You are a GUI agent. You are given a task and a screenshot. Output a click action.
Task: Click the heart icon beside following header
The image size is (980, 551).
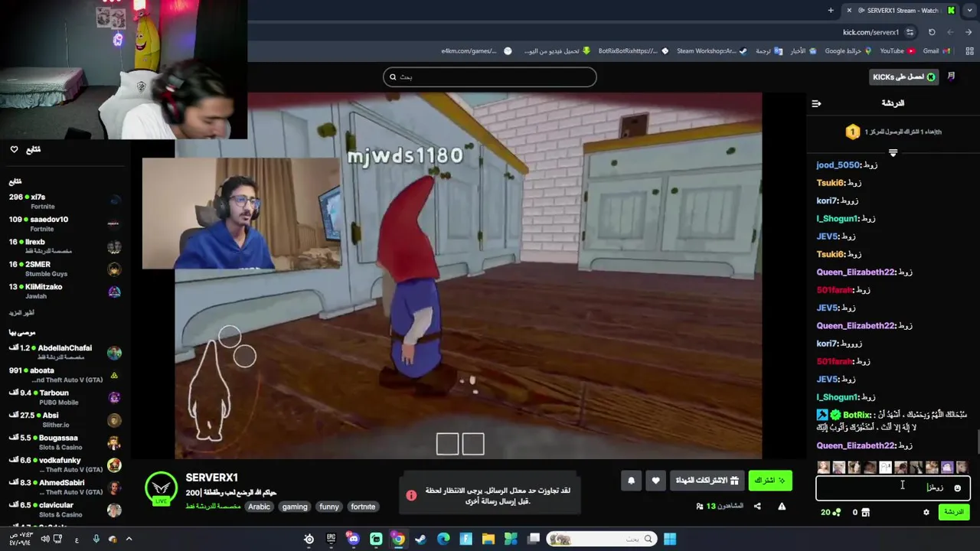click(x=14, y=149)
